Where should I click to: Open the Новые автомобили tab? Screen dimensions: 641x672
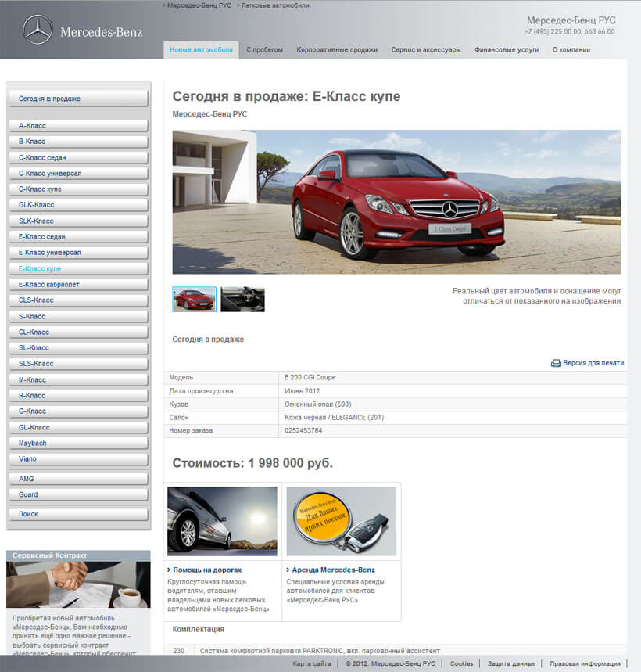tap(201, 50)
